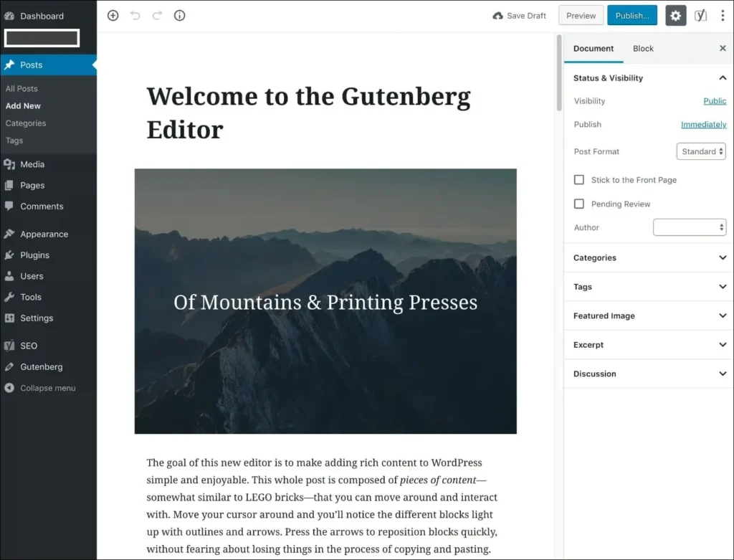Check the Pending Review checkbox
This screenshot has height=560, width=734.
[579, 204]
